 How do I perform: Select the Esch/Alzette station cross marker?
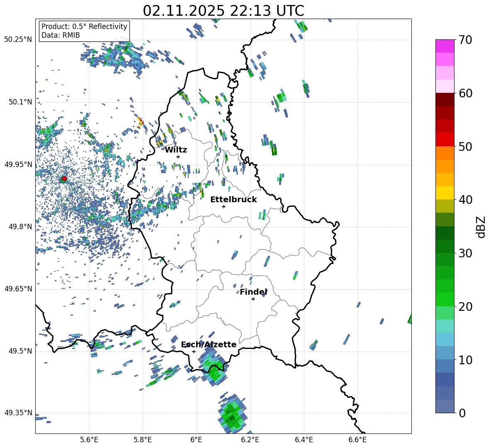pyautogui.click(x=194, y=351)
